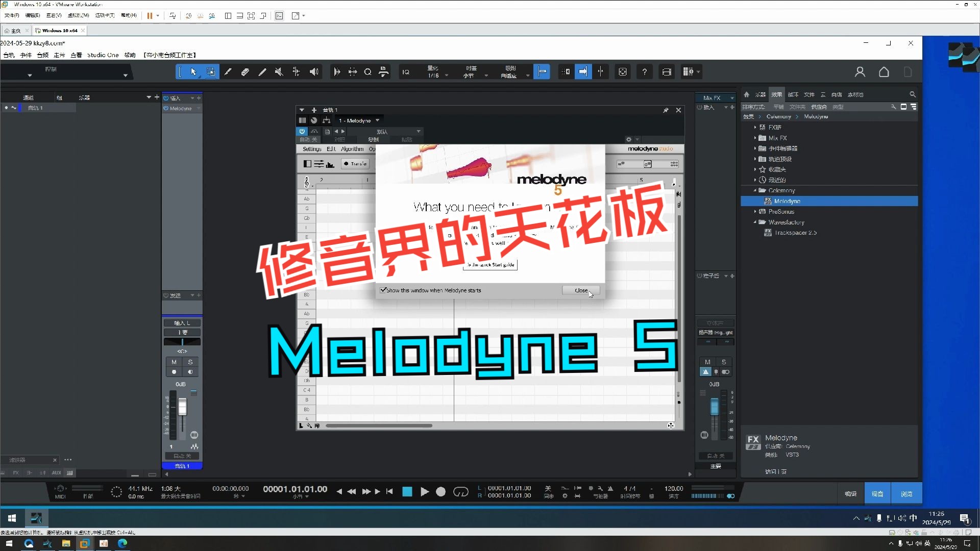Open the quick Start guide link
The width and height of the screenshot is (980, 551).
[490, 265]
